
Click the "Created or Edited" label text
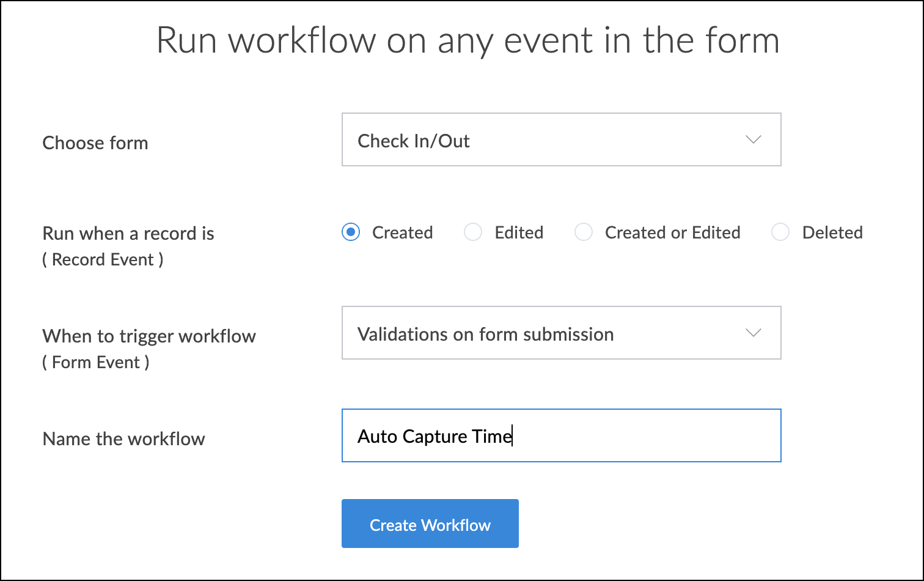coord(672,232)
